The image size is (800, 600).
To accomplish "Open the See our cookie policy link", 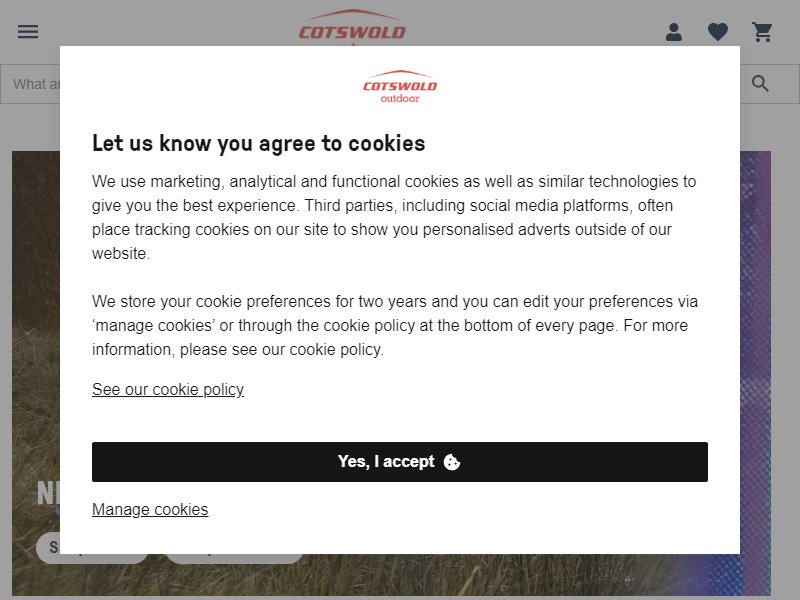I will pyautogui.click(x=168, y=389).
